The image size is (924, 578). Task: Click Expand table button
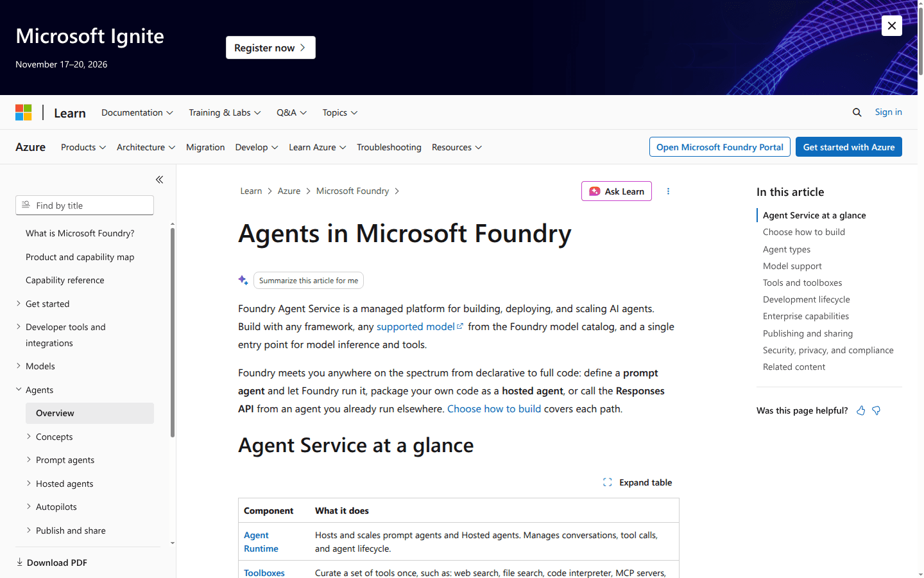click(x=638, y=482)
